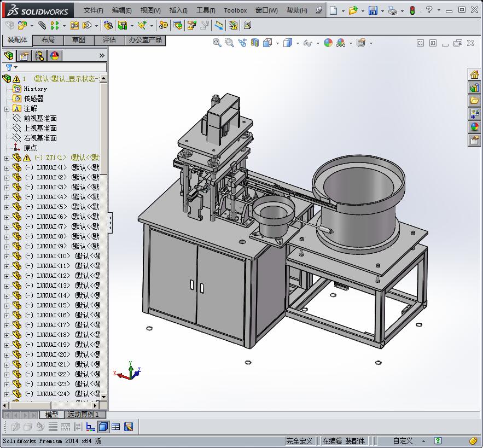Switch to the 评估 tab
Viewport: 483px width, 448px height.
(x=109, y=40)
